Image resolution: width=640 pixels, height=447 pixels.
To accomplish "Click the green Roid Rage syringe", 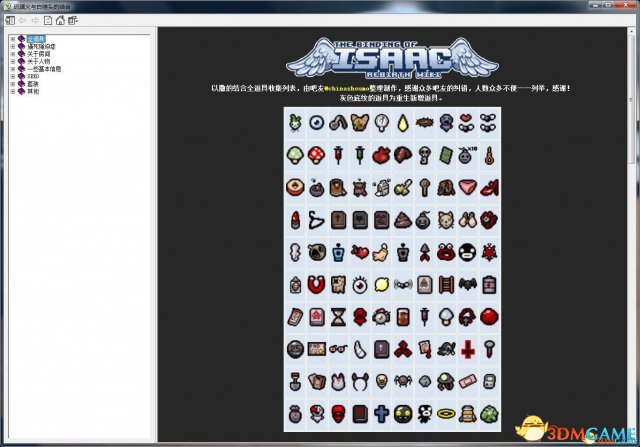I will [x=360, y=155].
